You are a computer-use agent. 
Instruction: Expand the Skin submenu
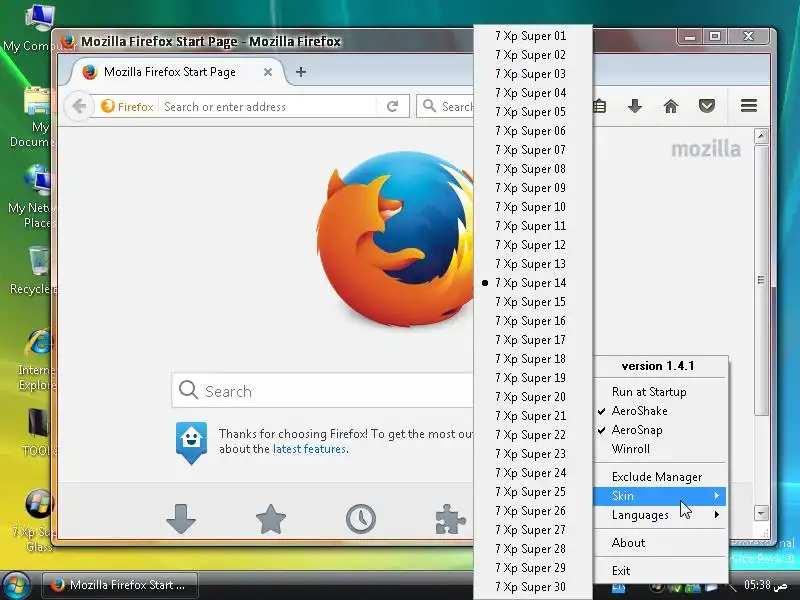point(660,495)
